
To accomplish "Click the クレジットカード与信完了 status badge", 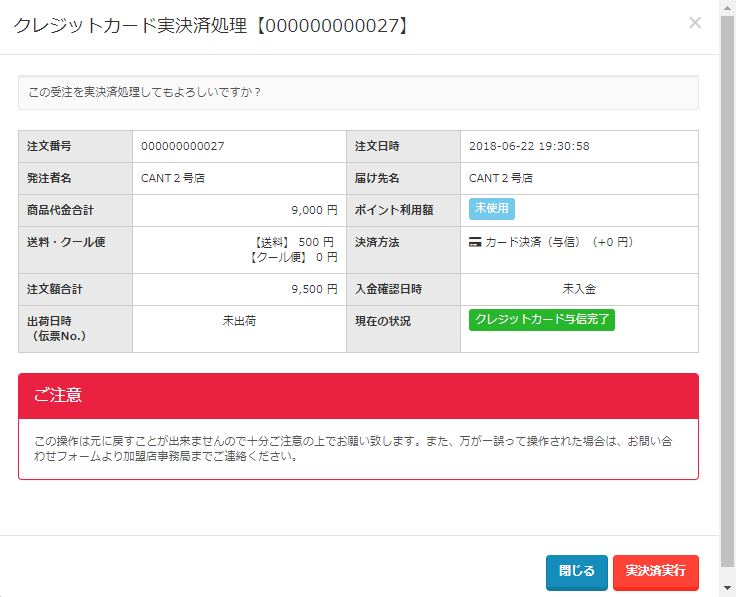I will [x=541, y=320].
